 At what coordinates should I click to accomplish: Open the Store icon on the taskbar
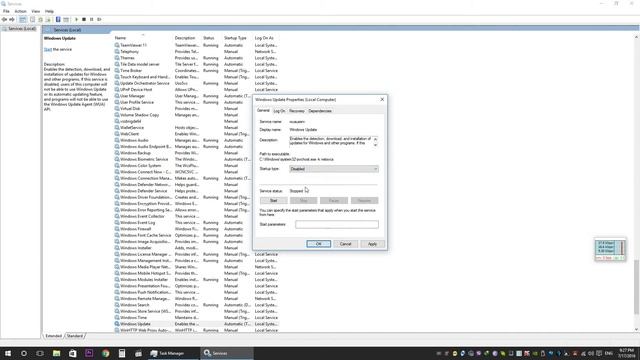point(73,353)
